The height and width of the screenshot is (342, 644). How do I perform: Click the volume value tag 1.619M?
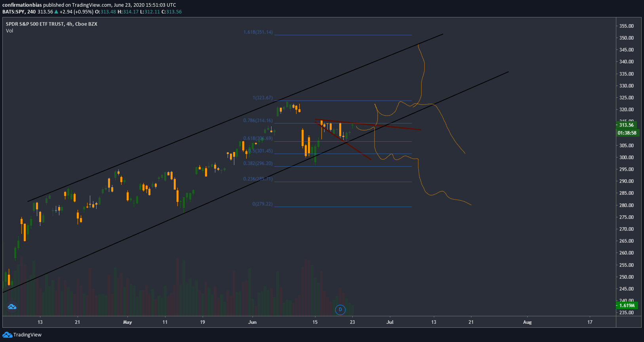point(627,306)
